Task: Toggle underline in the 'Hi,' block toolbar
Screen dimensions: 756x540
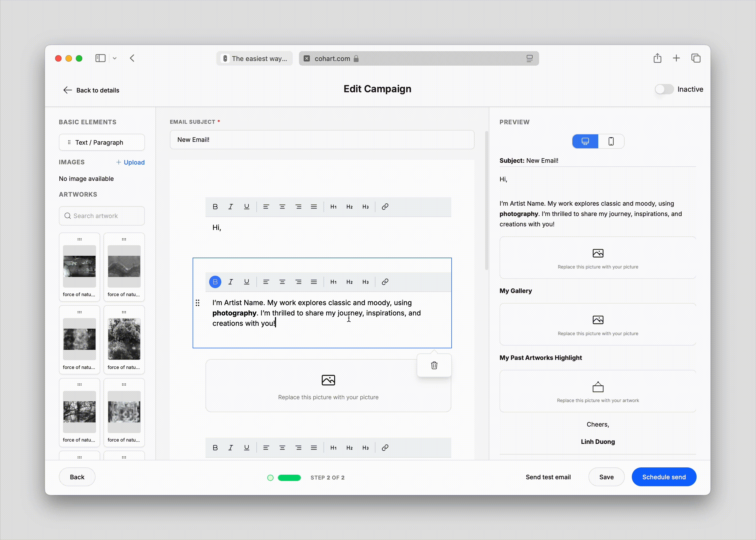Action: [247, 207]
